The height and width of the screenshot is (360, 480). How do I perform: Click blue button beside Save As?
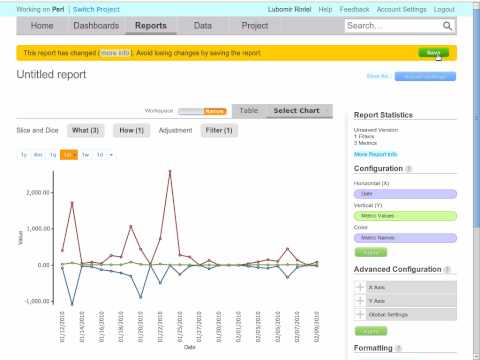tap(425, 76)
